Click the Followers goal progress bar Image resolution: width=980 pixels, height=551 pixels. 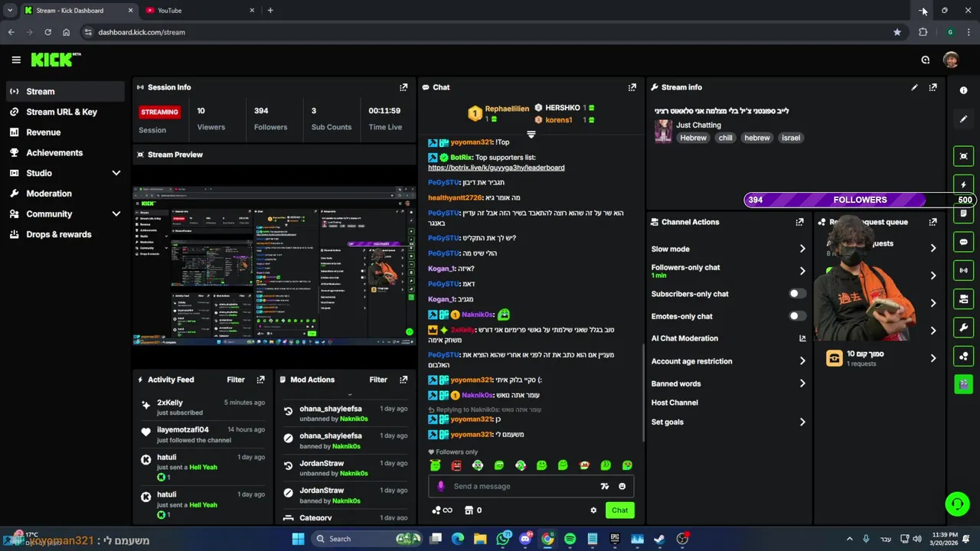coord(859,200)
